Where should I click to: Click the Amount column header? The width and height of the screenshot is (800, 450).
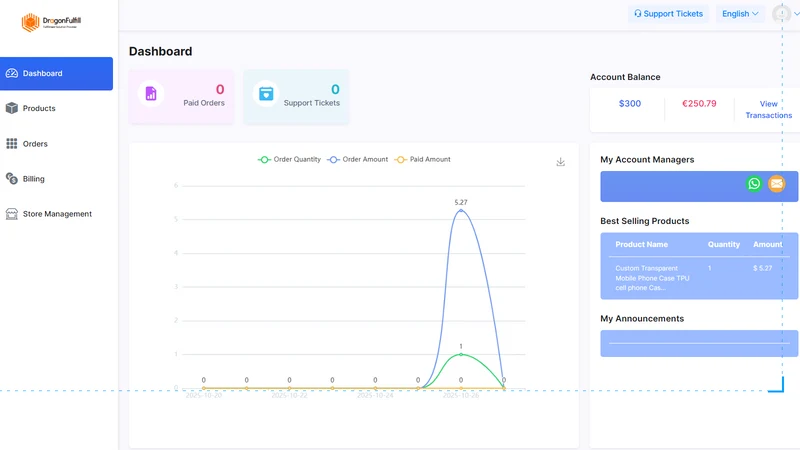[767, 244]
